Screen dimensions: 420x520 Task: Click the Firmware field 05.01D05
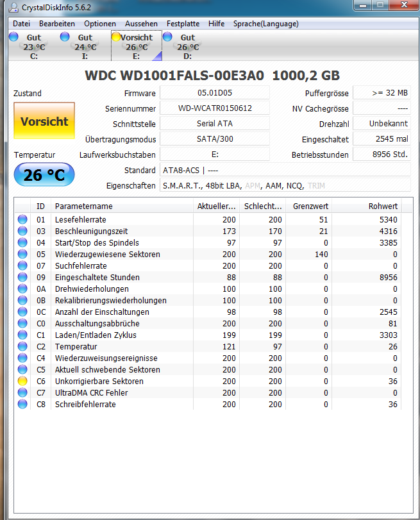215,93
